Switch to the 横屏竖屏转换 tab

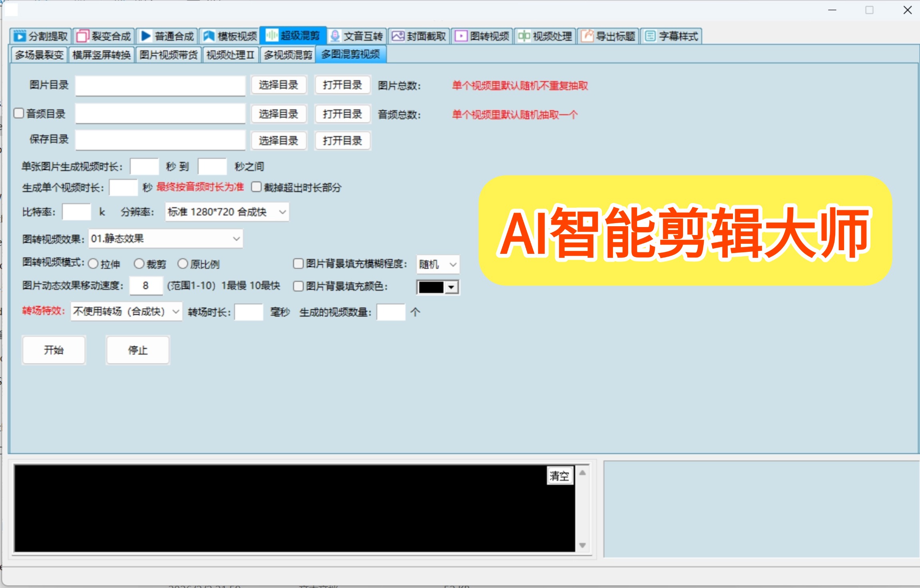point(102,55)
